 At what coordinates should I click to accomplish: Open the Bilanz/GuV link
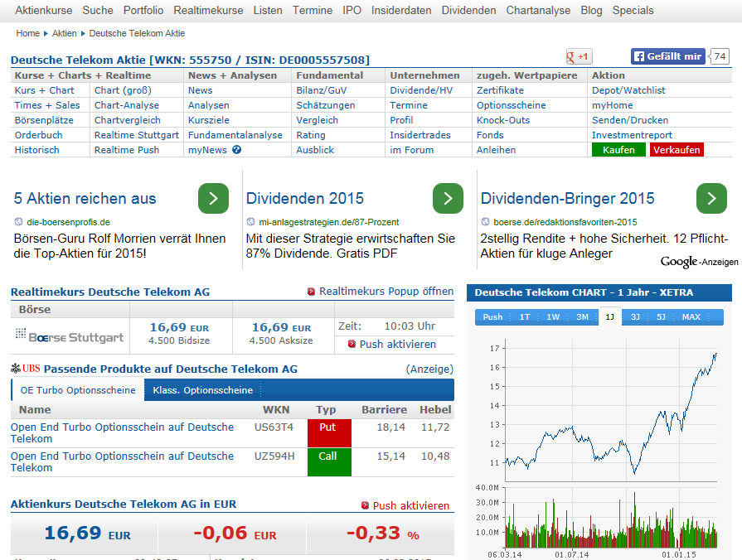pos(322,89)
